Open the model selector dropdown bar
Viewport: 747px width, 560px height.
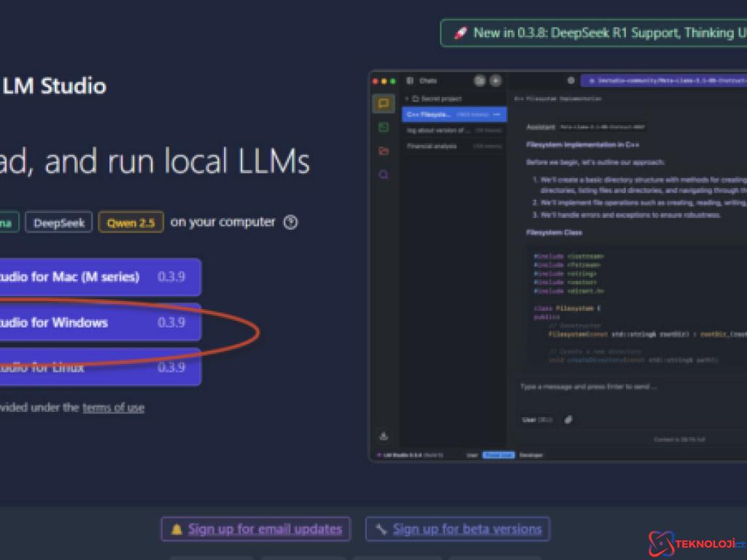664,81
